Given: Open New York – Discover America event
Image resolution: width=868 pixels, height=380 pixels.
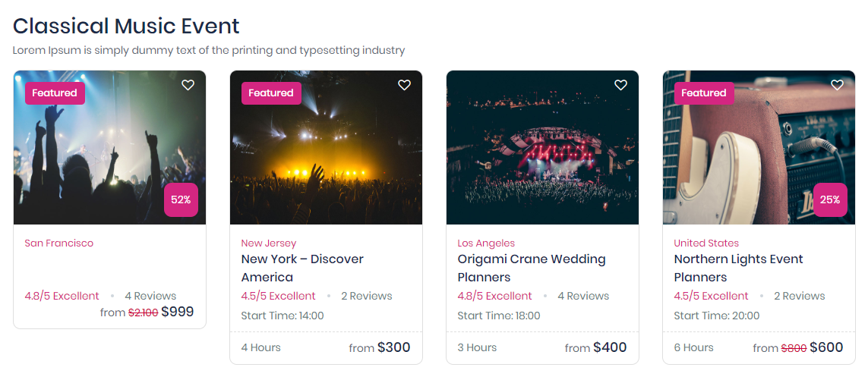Looking at the screenshot, I should 302,268.
